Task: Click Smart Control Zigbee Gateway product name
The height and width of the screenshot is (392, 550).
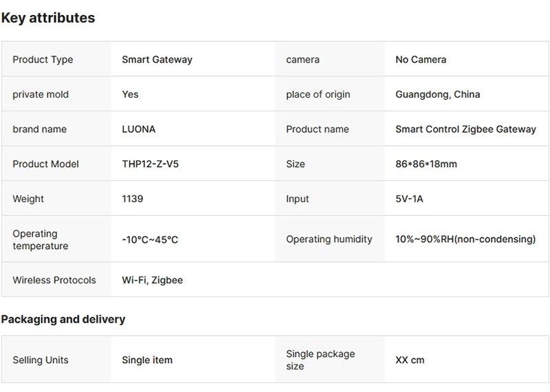Action: click(465, 129)
